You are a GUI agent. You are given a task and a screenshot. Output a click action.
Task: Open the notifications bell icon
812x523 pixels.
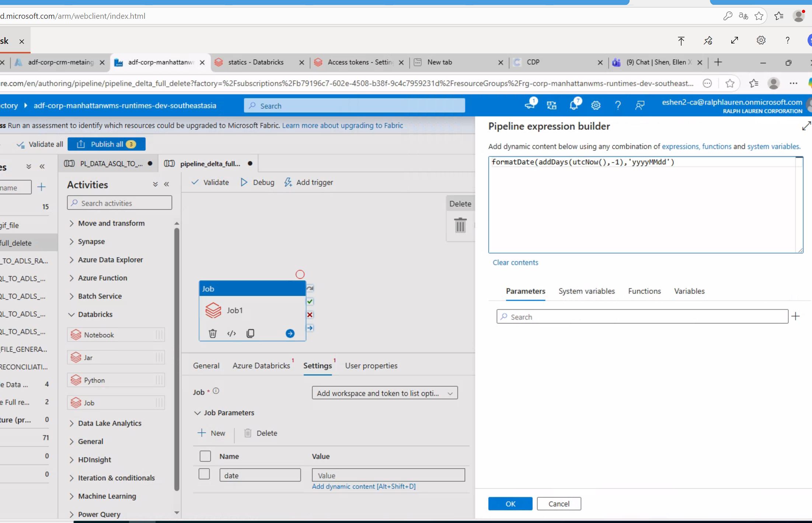pyautogui.click(x=574, y=105)
